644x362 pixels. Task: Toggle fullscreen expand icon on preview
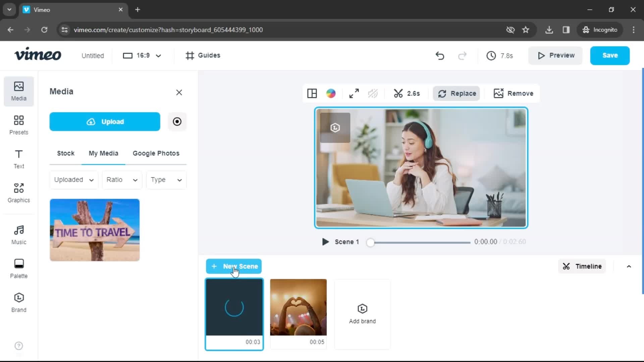tap(354, 93)
